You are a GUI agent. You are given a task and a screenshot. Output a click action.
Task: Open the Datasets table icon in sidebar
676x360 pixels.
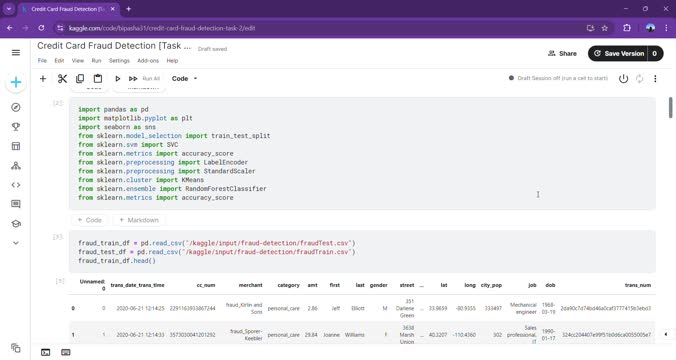(16, 146)
